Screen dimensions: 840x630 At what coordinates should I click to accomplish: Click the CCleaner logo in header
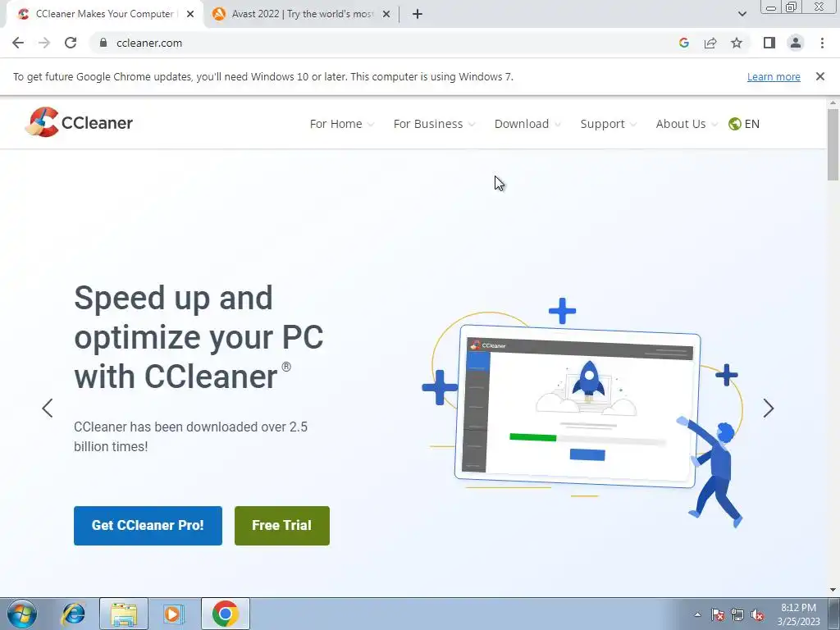pyautogui.click(x=79, y=123)
